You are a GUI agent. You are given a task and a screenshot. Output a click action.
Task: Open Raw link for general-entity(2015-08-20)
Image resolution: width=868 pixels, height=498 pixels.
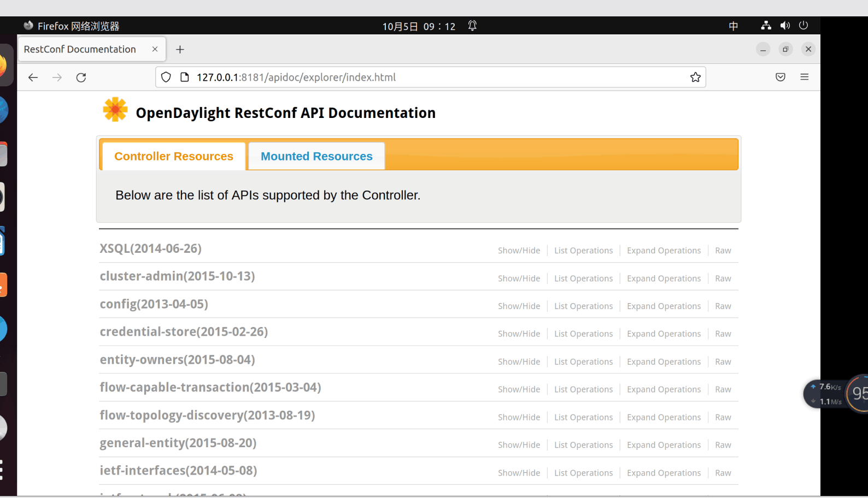click(723, 445)
